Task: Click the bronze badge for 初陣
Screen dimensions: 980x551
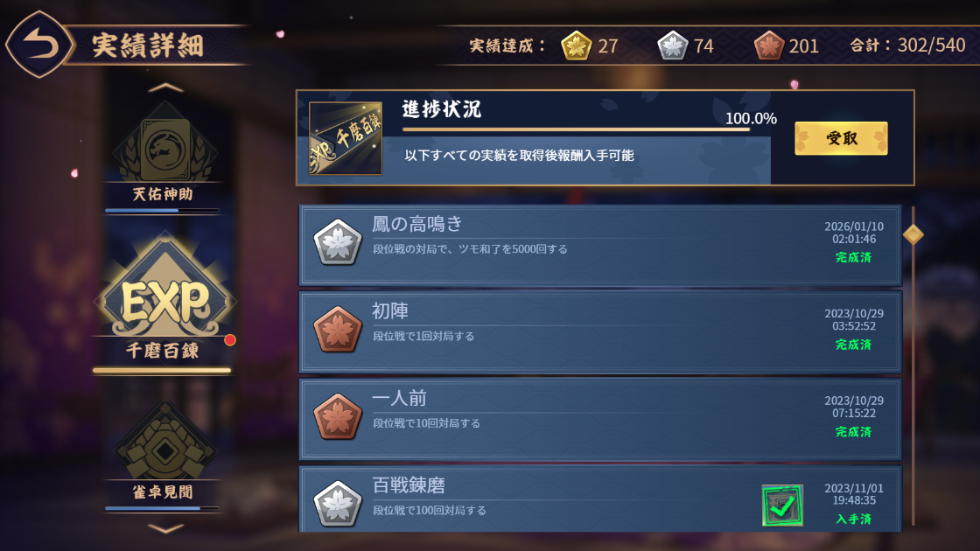Action: click(338, 330)
